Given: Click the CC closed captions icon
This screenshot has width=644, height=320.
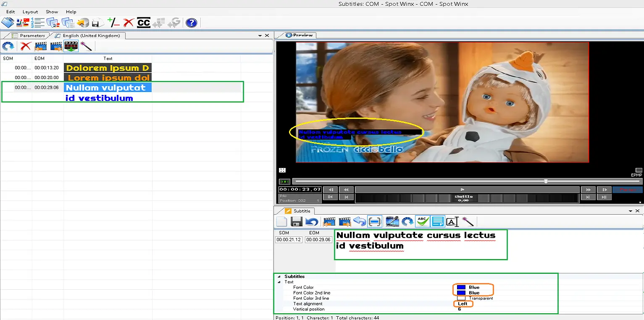Looking at the screenshot, I should pyautogui.click(x=144, y=23).
